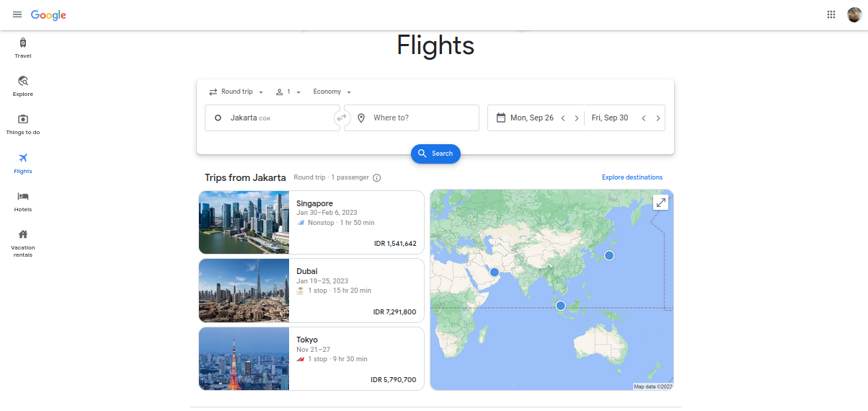Viewport: 868px width, 411px height.
Task: Open Explore in the sidebar
Action: pyautogui.click(x=23, y=86)
